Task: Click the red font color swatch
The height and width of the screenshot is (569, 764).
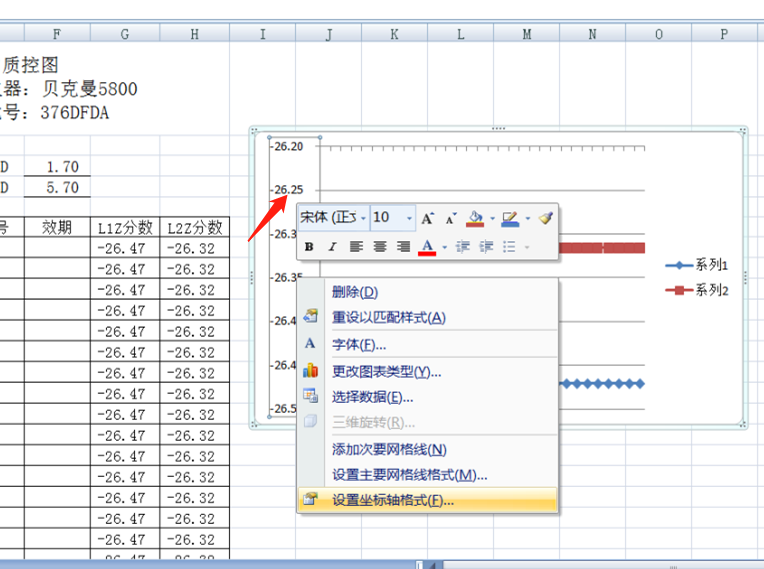Action: 427,246
